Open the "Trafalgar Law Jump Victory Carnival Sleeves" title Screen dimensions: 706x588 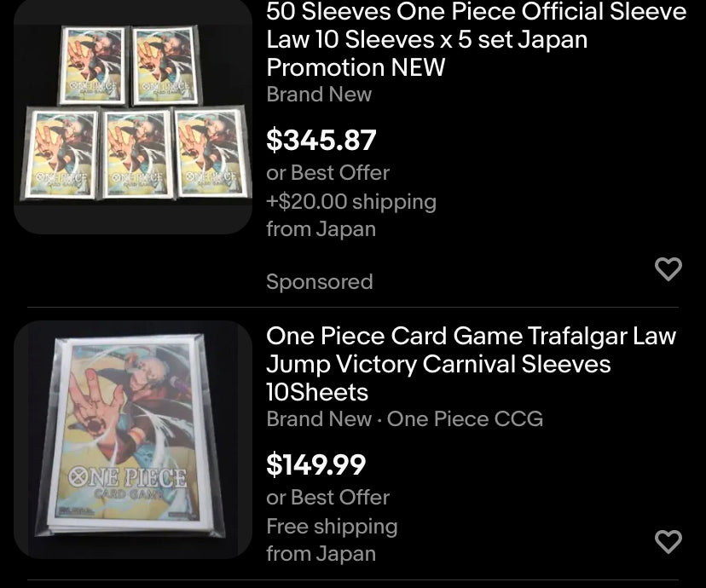point(471,364)
